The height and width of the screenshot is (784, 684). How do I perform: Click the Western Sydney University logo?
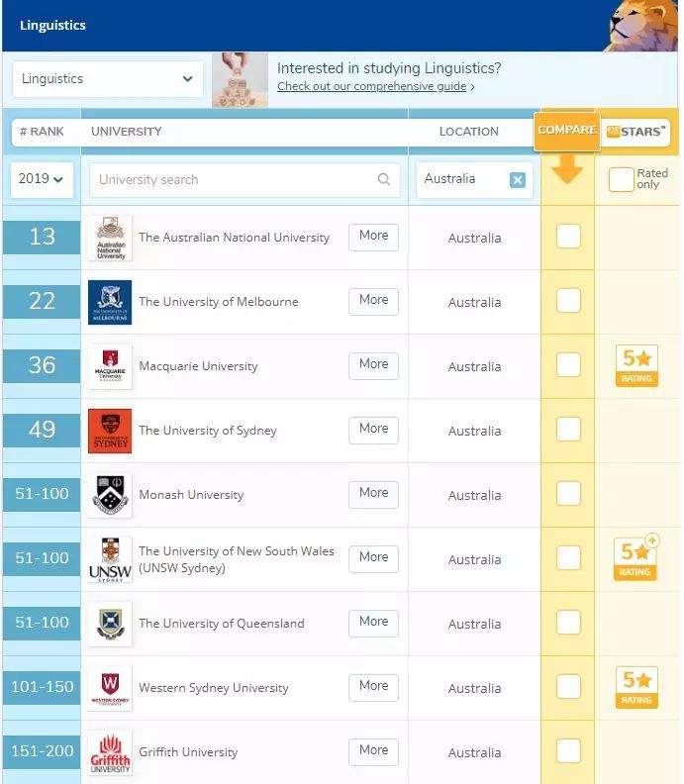tap(110, 689)
